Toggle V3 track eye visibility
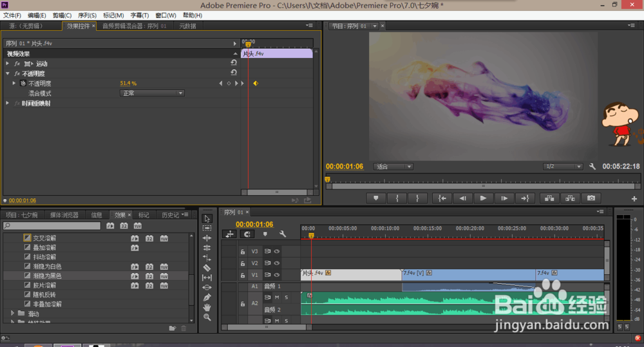This screenshot has width=644, height=347. click(277, 251)
